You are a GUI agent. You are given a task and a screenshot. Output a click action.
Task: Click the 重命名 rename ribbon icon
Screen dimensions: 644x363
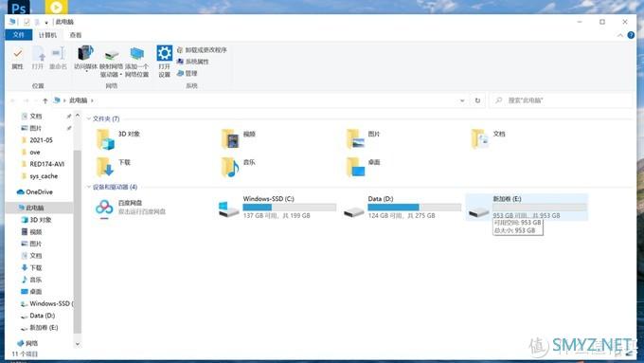click(x=59, y=59)
